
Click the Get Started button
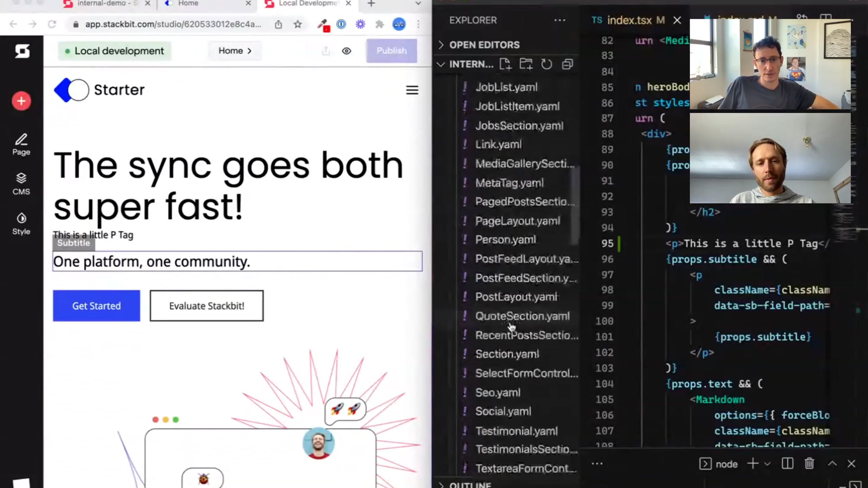[97, 306]
